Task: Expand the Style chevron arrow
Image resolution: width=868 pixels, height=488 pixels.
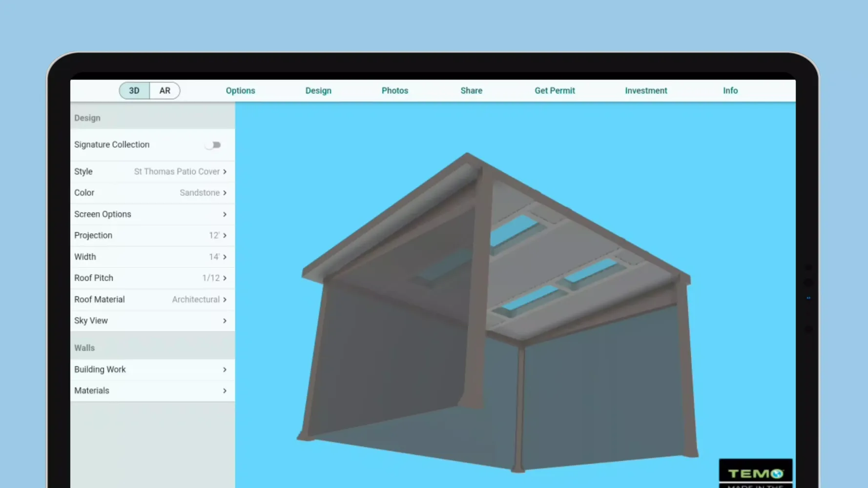Action: [225, 172]
